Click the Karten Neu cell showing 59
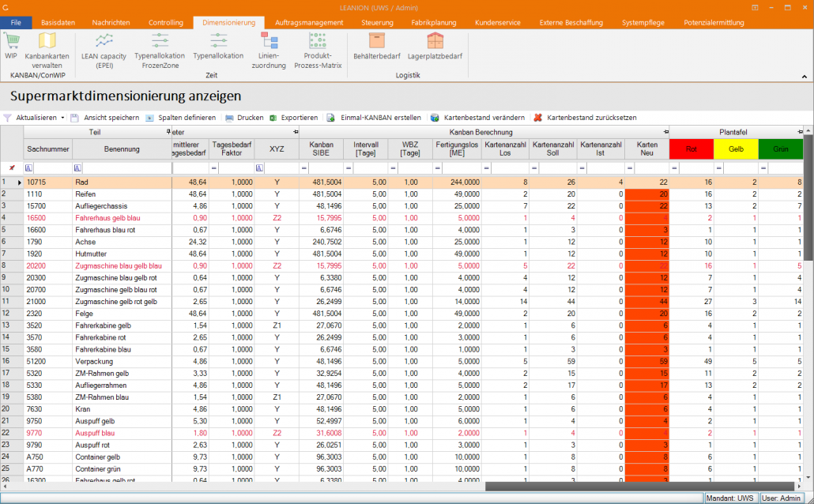814x504 pixels. tap(646, 361)
